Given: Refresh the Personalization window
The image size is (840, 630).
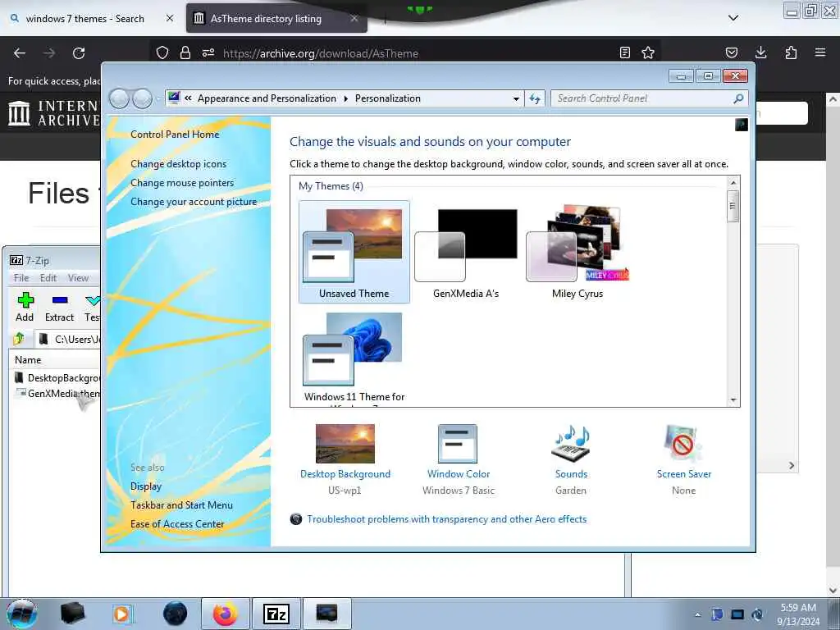Looking at the screenshot, I should pos(535,98).
